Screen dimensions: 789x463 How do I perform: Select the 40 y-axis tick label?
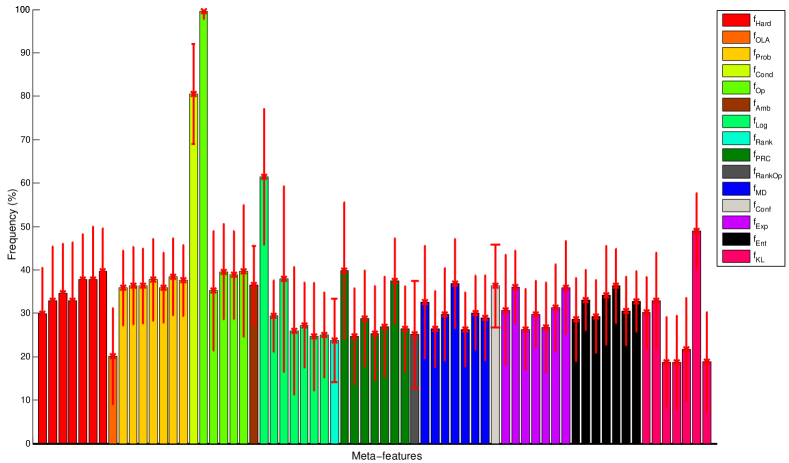[x=25, y=270]
